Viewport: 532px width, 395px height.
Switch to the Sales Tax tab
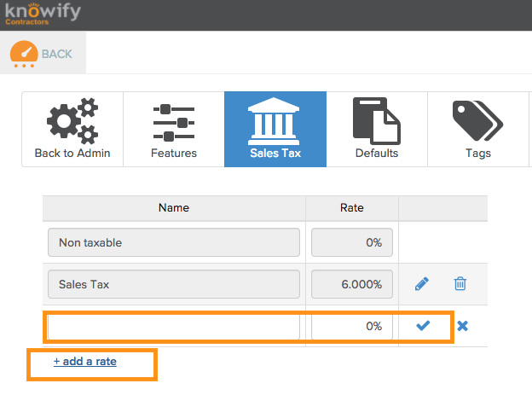click(x=275, y=130)
